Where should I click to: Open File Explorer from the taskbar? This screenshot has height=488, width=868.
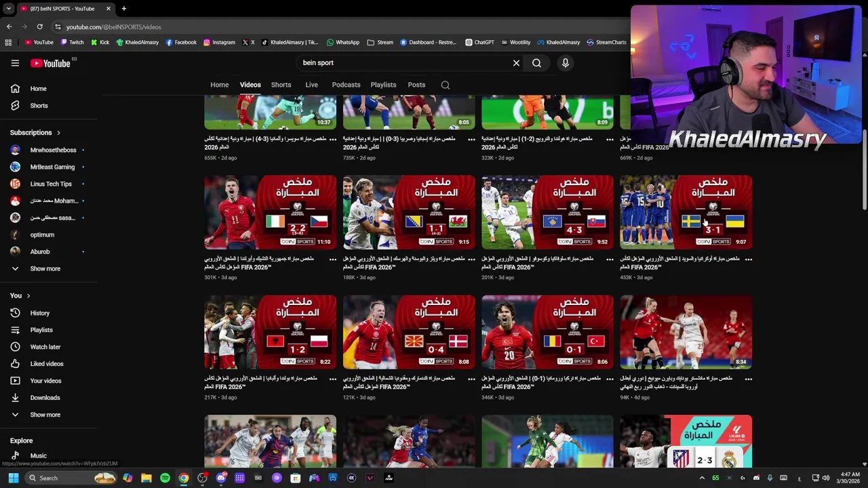click(146, 478)
